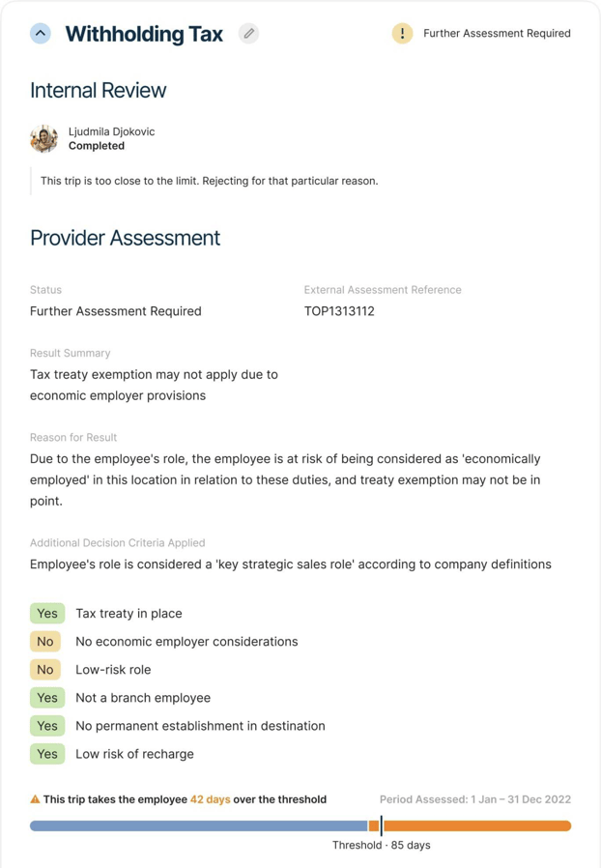Click the reference number TOP1313112

coord(339,311)
